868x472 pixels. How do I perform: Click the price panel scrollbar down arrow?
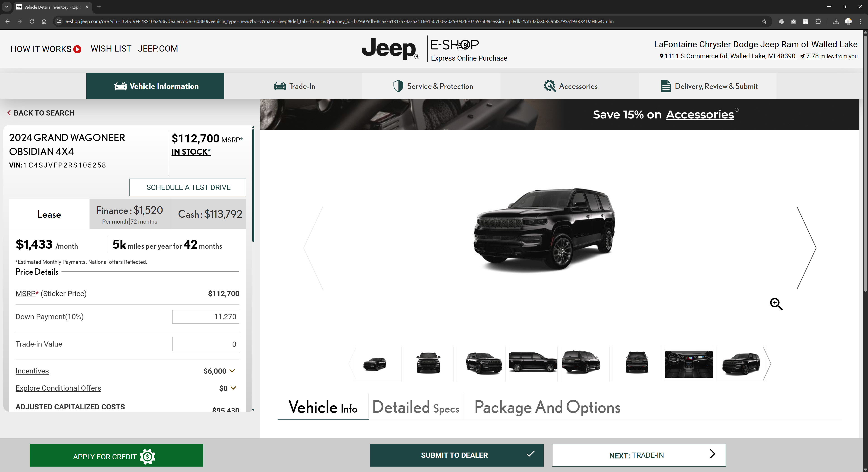[x=253, y=410]
